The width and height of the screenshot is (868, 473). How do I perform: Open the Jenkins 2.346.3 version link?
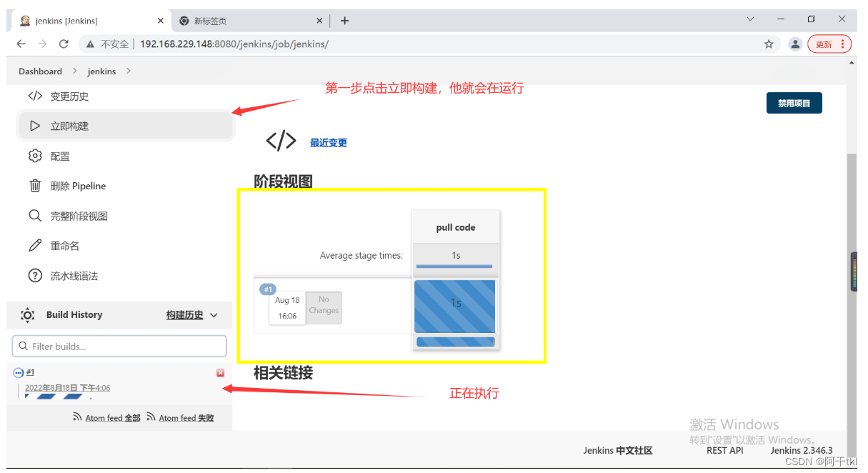pos(801,450)
